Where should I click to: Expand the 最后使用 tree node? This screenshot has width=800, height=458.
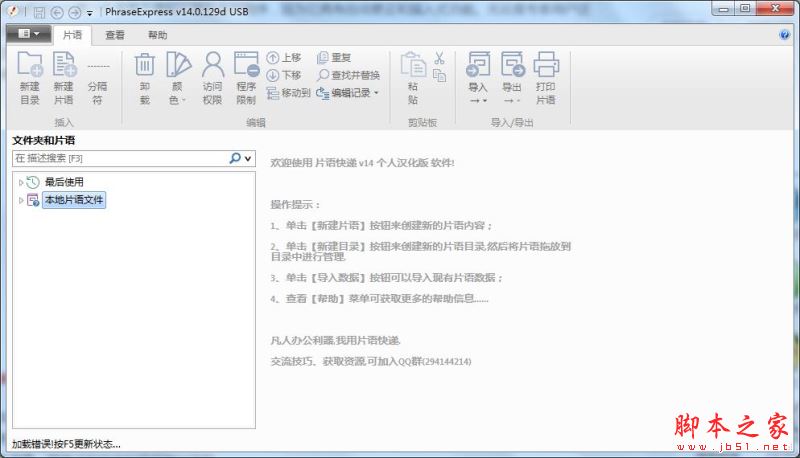[x=20, y=182]
